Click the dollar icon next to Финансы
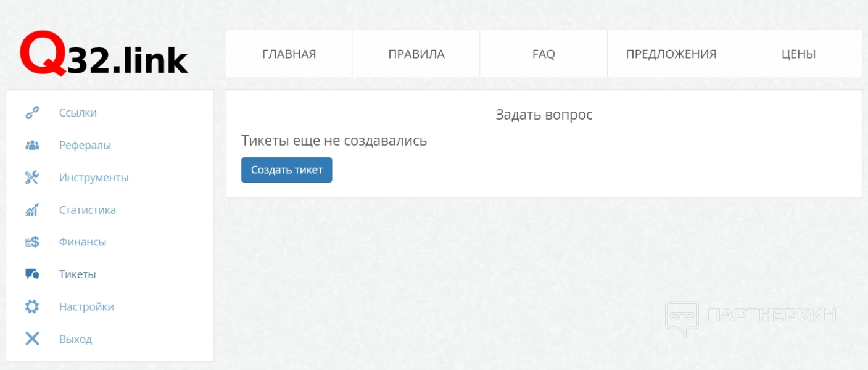The height and width of the screenshot is (370, 868). [32, 242]
